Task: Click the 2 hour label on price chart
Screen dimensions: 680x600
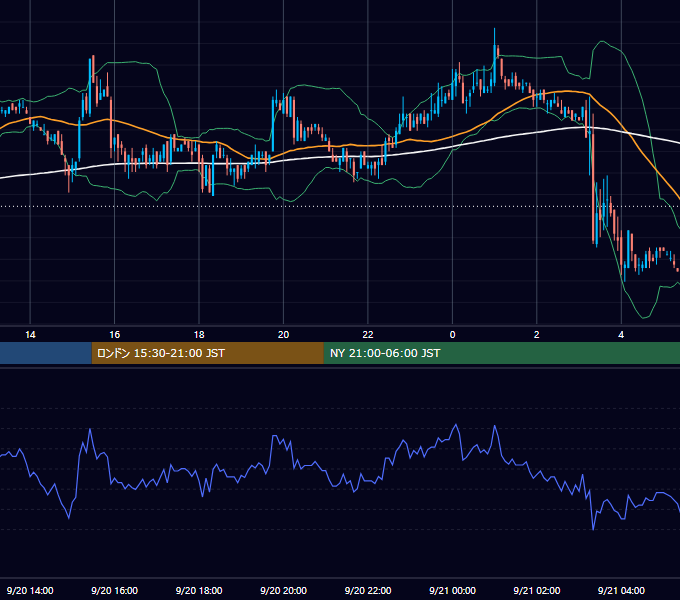Action: coord(536,335)
